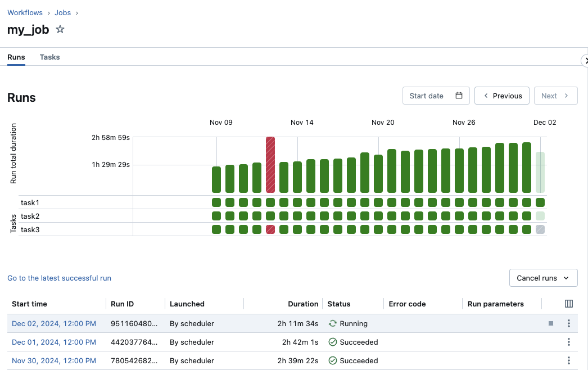
Task: Click the light green in-progress run bar
Action: click(x=540, y=172)
